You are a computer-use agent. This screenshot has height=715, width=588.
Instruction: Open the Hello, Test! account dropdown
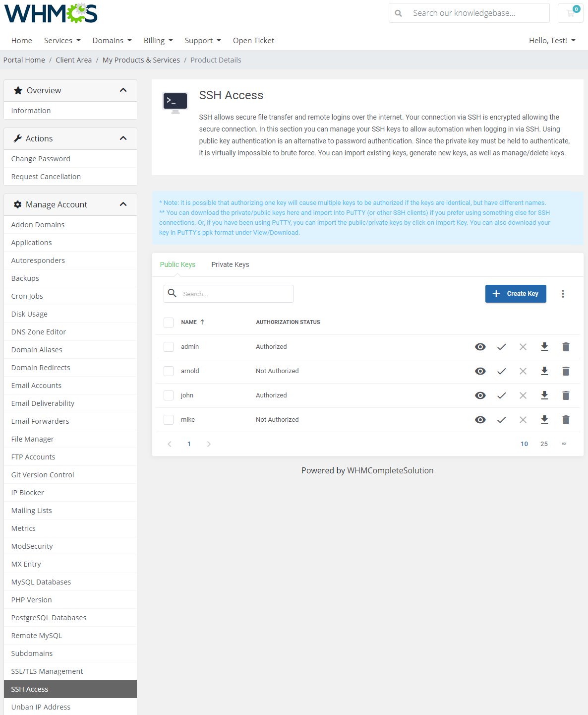click(x=552, y=40)
